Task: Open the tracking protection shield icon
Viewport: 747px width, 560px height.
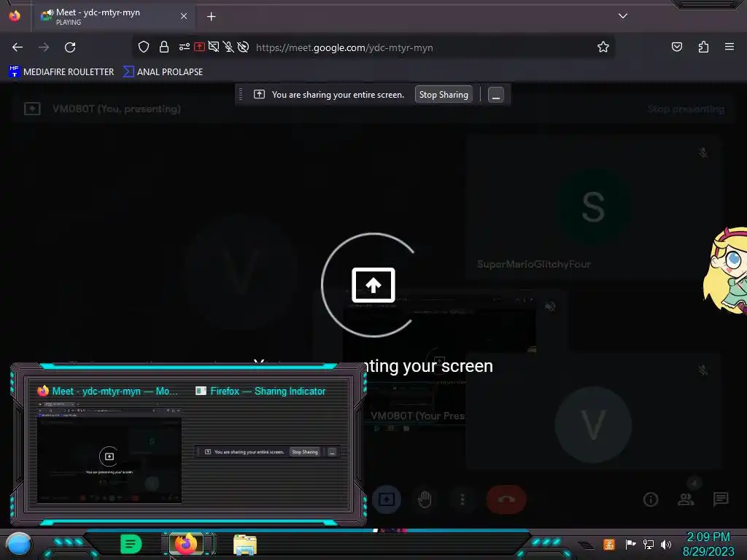Action: 144,47
